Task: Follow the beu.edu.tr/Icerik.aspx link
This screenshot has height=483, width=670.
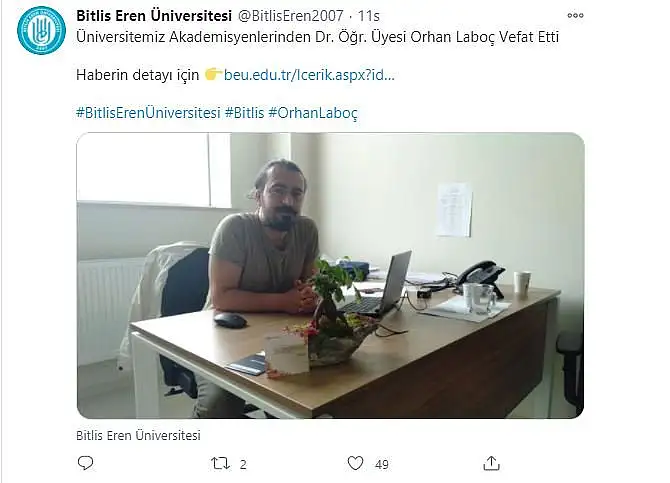Action: (x=309, y=75)
